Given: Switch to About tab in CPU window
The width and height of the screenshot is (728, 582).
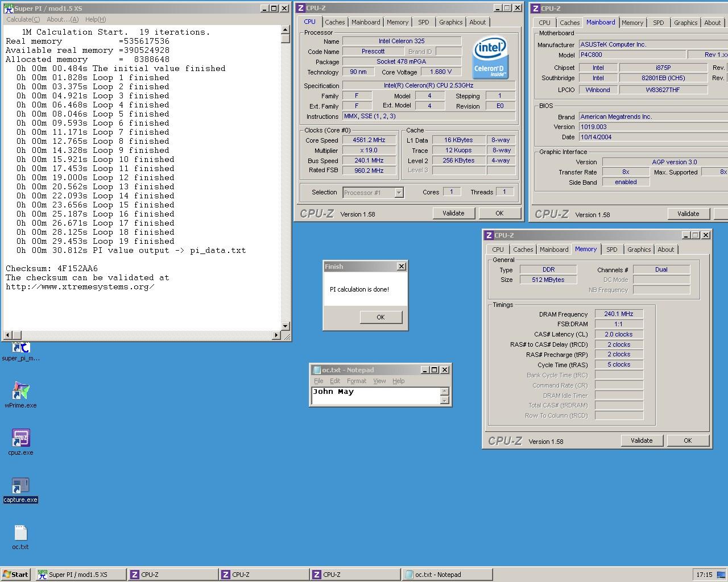Looking at the screenshot, I should [478, 22].
